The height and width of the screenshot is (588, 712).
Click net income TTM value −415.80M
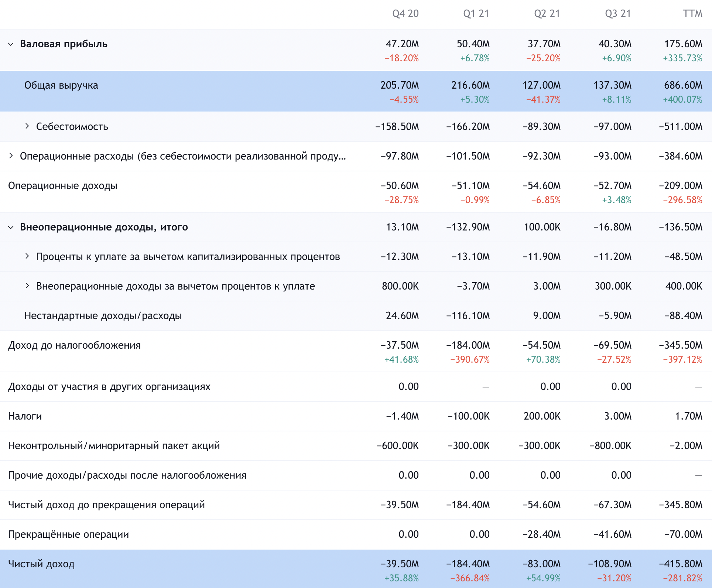tap(681, 564)
